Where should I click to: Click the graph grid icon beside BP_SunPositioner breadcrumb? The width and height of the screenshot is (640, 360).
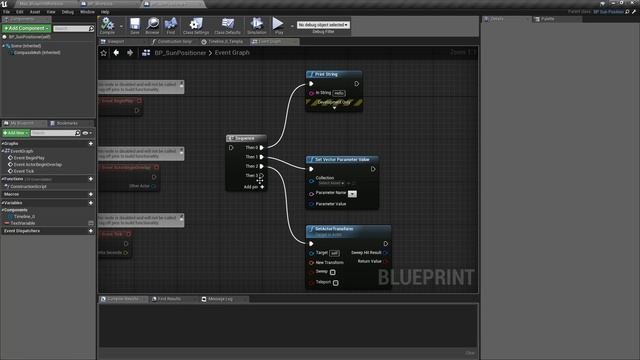point(146,53)
